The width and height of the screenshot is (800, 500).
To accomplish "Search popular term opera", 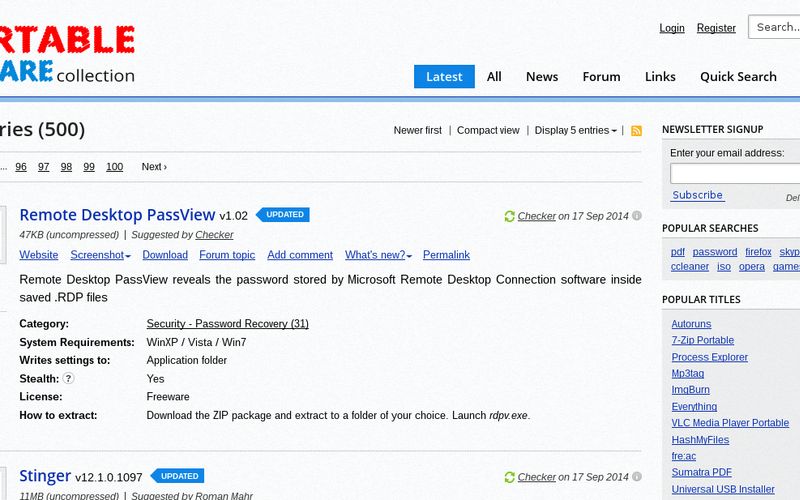I will pyautogui.click(x=752, y=266).
